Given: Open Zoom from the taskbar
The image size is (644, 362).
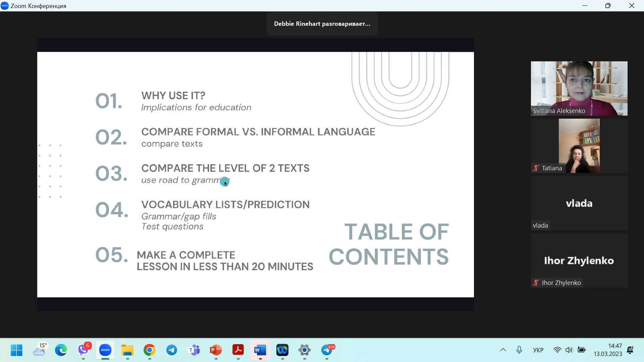Looking at the screenshot, I should coord(105,350).
